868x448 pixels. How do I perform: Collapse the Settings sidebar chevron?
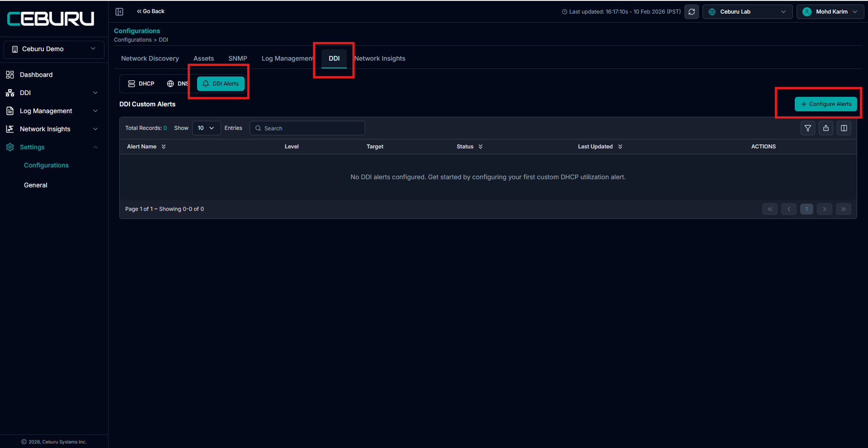[x=95, y=147]
